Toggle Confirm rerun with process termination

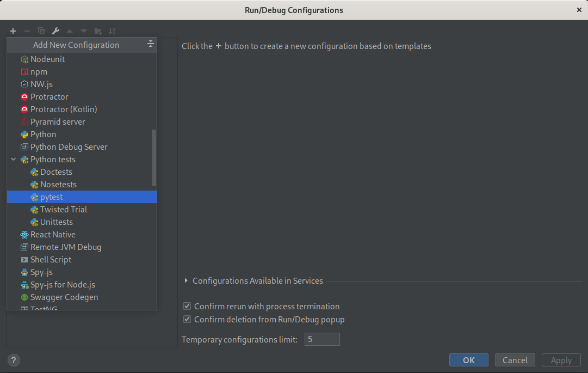(x=187, y=307)
